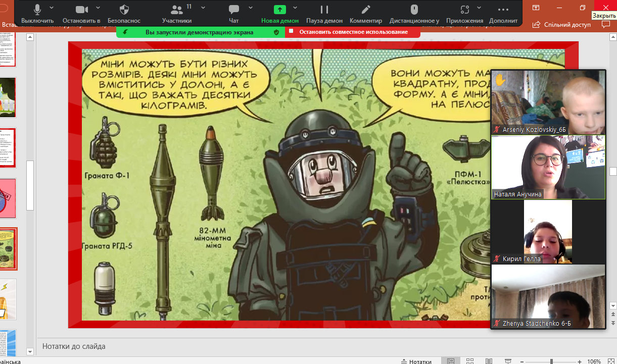This screenshot has width=617, height=364.
Task: Open Дистанционное управление remote control
Action: [x=414, y=14]
